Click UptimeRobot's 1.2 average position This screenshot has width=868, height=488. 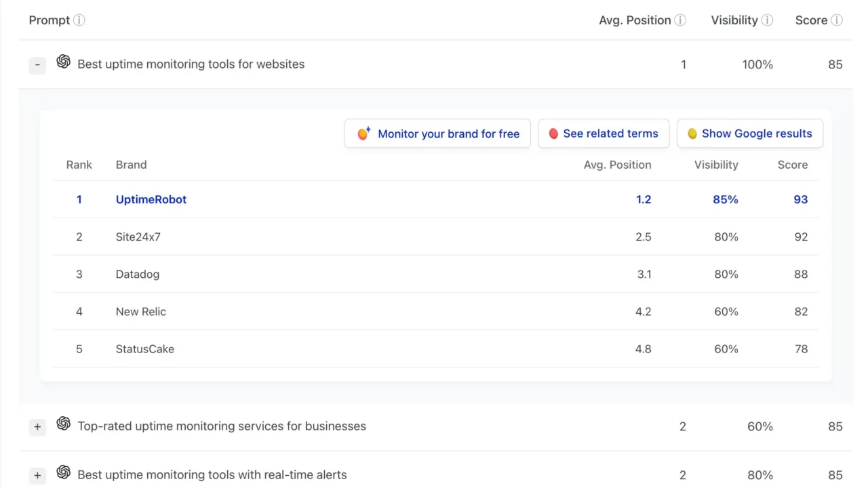[x=644, y=199]
